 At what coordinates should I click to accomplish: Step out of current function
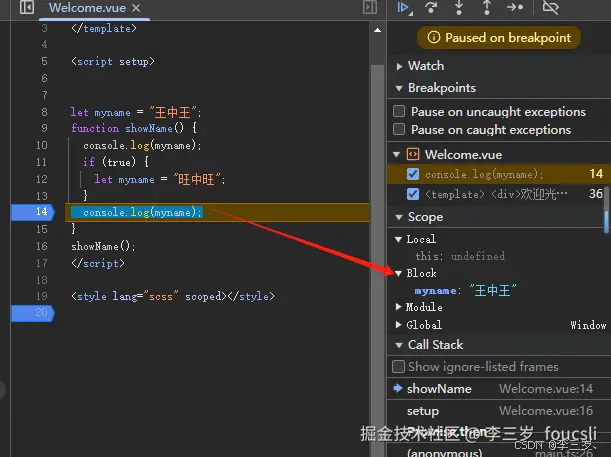point(487,7)
